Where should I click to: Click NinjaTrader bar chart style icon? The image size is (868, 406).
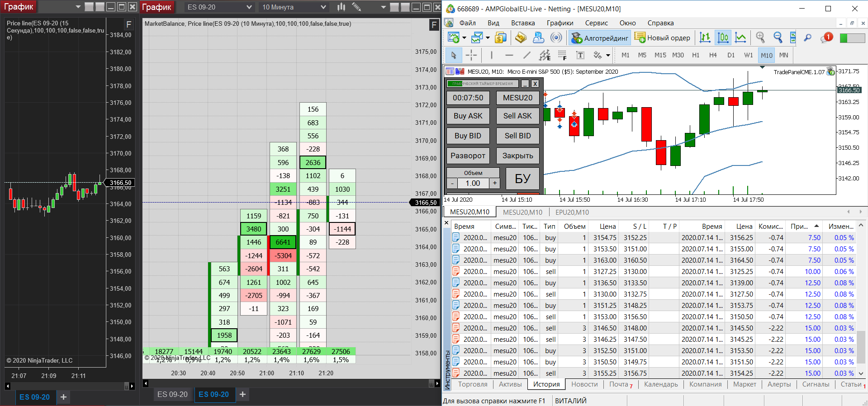pyautogui.click(x=342, y=7)
